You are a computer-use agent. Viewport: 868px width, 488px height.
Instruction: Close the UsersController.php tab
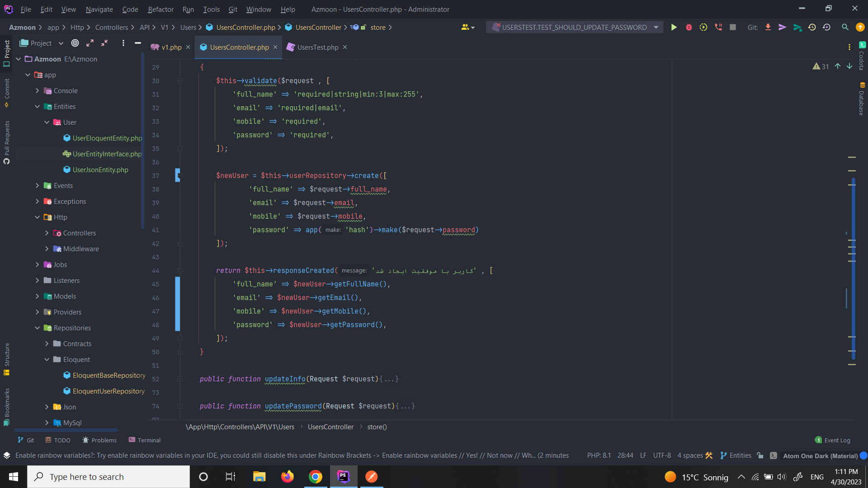(275, 47)
